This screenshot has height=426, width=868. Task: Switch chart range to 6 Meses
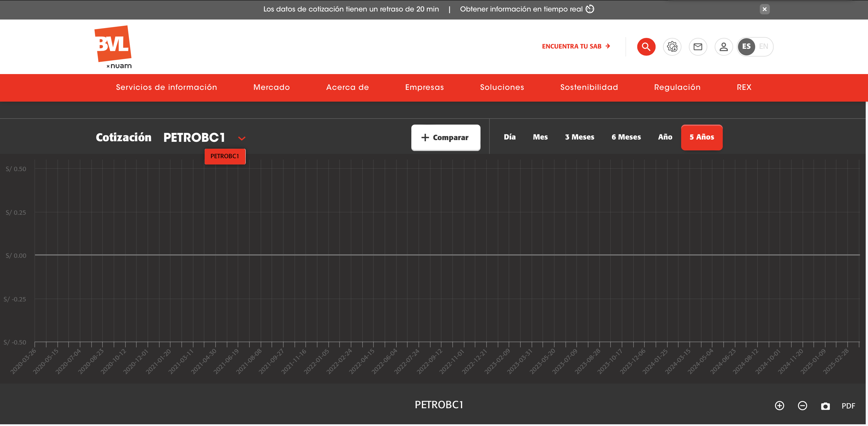coord(626,137)
